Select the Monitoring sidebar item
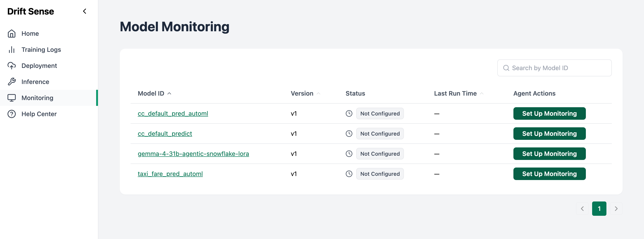The width and height of the screenshot is (644, 239). point(49,98)
